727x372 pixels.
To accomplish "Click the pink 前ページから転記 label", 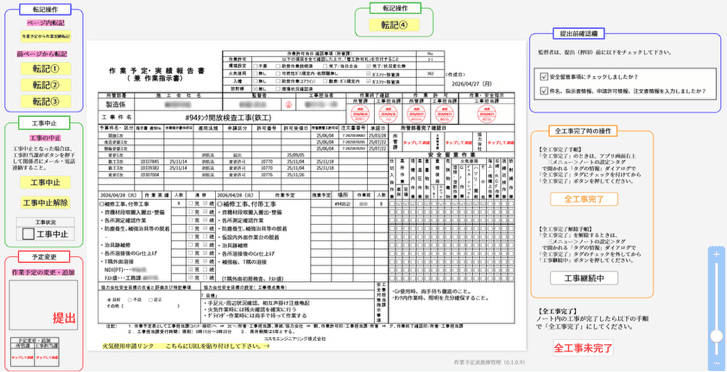I will click(x=42, y=54).
